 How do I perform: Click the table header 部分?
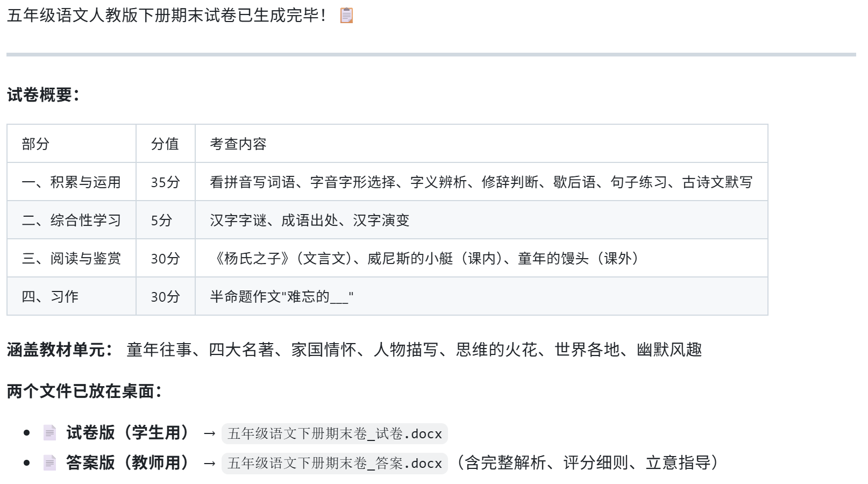pos(72,144)
